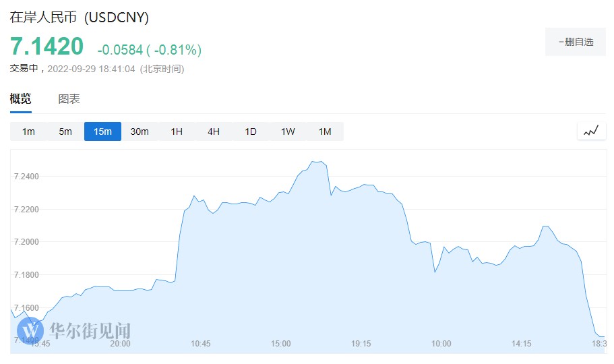Switch chart to 30m interval

tap(140, 131)
